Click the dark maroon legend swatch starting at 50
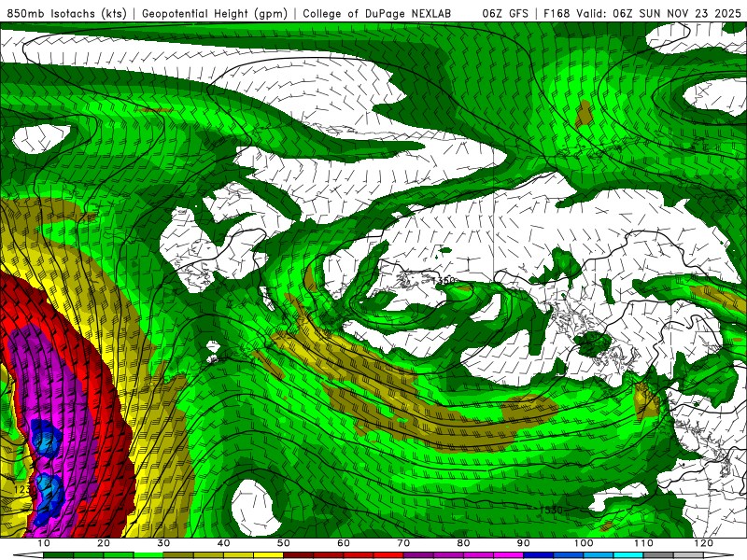This screenshot has height=560, width=747. point(298,555)
